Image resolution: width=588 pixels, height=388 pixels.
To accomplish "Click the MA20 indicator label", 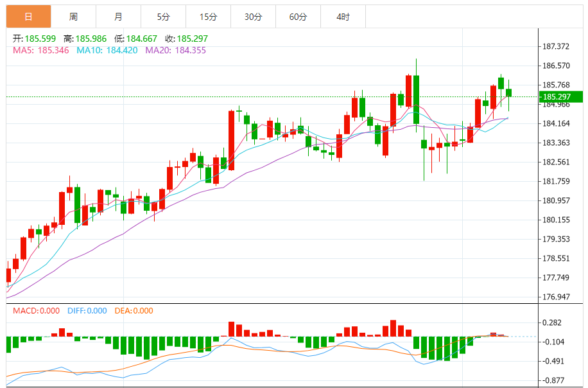I will pos(175,50).
